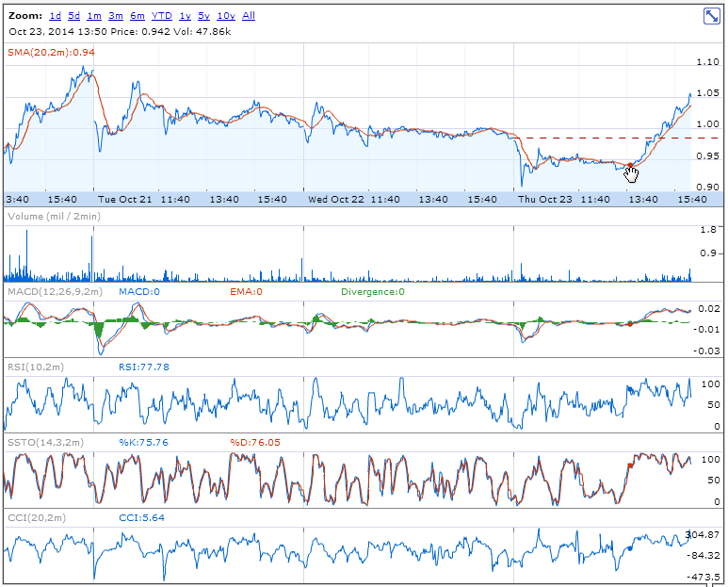
Task: Click the RSI:77.78 value
Action: (144, 367)
